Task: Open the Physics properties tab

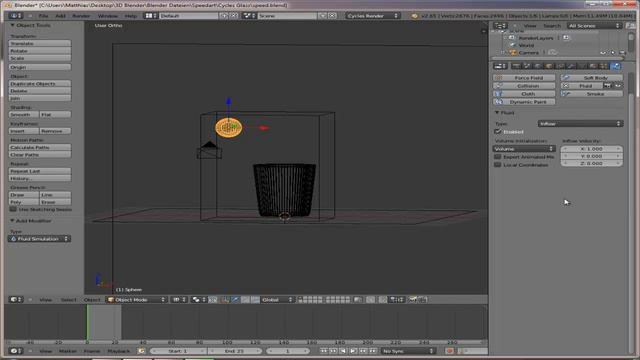Action: (615, 66)
